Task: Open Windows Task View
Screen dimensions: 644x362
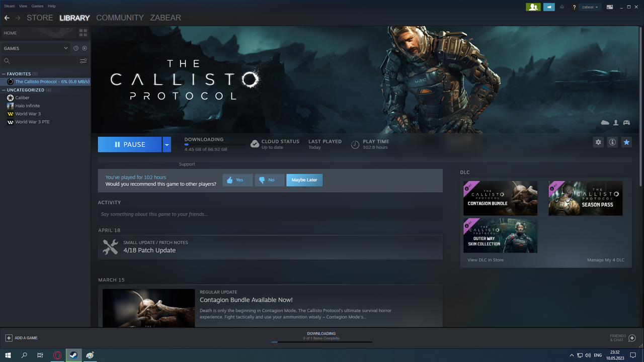Action: tap(40, 355)
